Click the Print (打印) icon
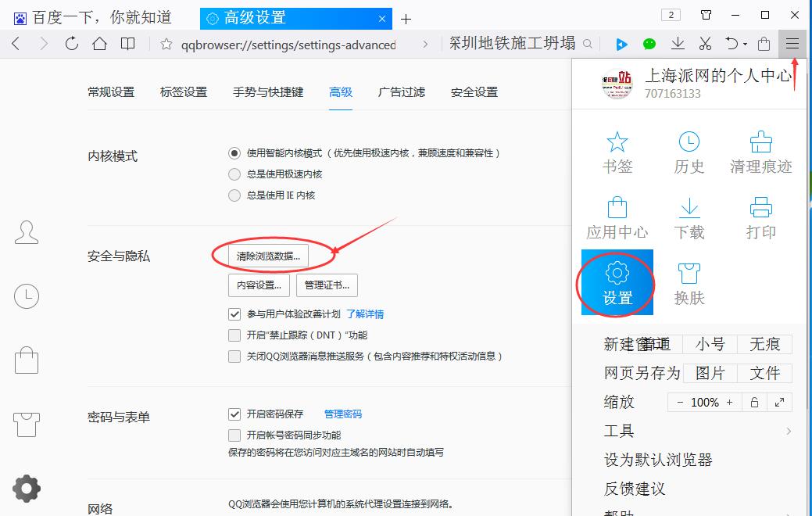This screenshot has width=812, height=516. (x=760, y=218)
